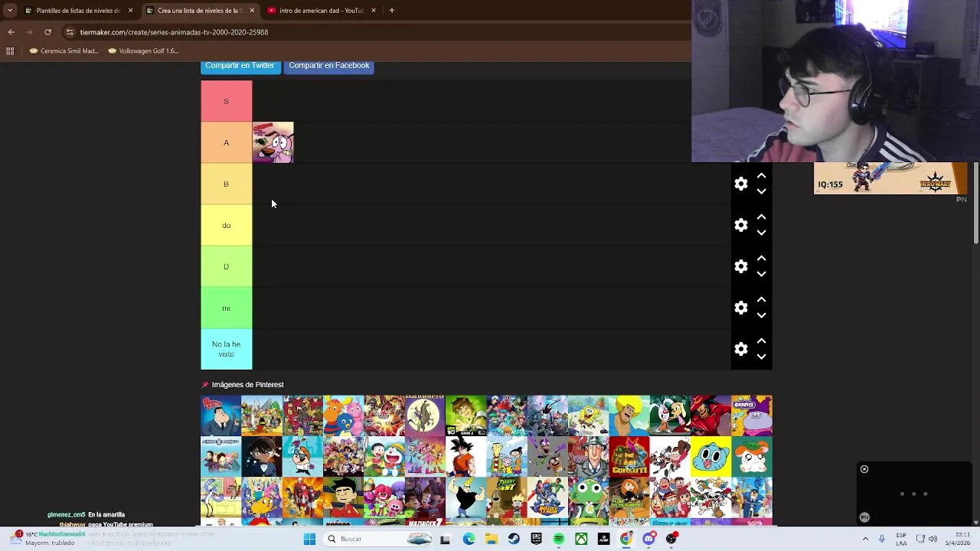Screen dimensions: 980x551
Task: Select the light green D tier label
Action: 226,266
